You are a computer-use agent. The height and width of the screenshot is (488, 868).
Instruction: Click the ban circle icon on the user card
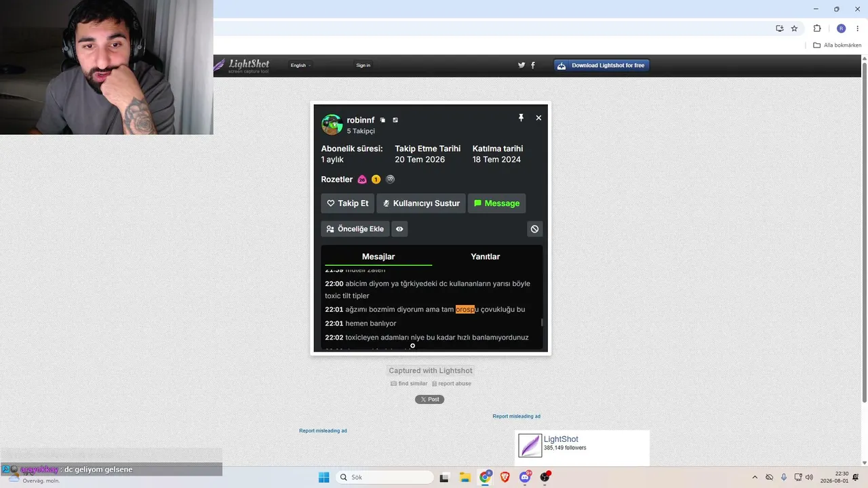(x=534, y=229)
